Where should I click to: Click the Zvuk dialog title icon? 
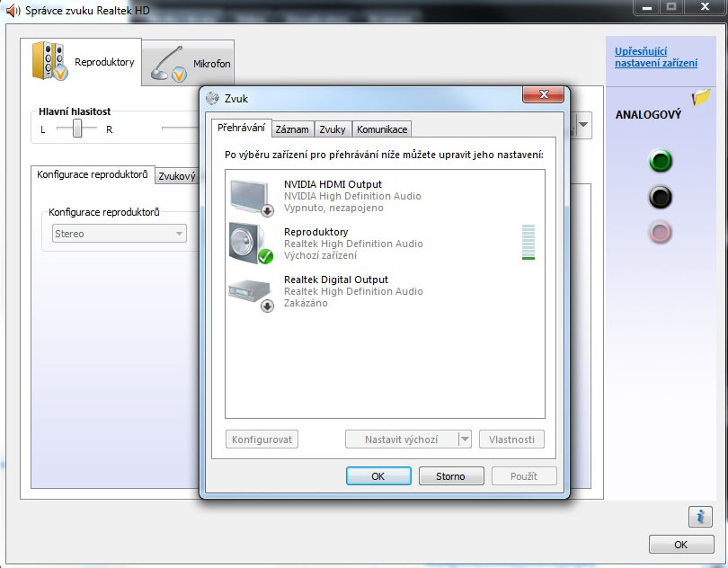[x=213, y=98]
